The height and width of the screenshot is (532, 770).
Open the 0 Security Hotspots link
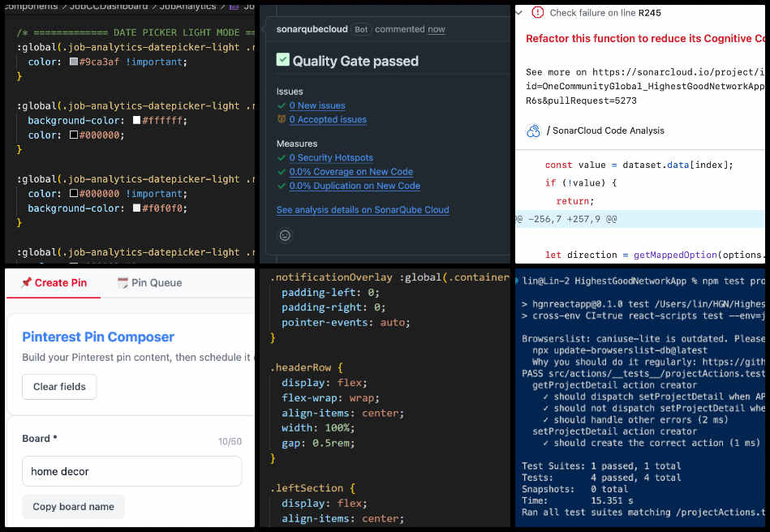pyautogui.click(x=331, y=157)
